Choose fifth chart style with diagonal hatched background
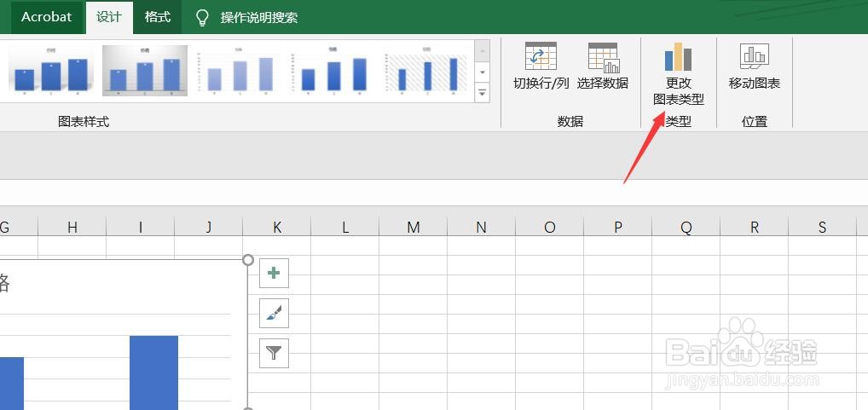The width and height of the screenshot is (868, 410). 427,71
